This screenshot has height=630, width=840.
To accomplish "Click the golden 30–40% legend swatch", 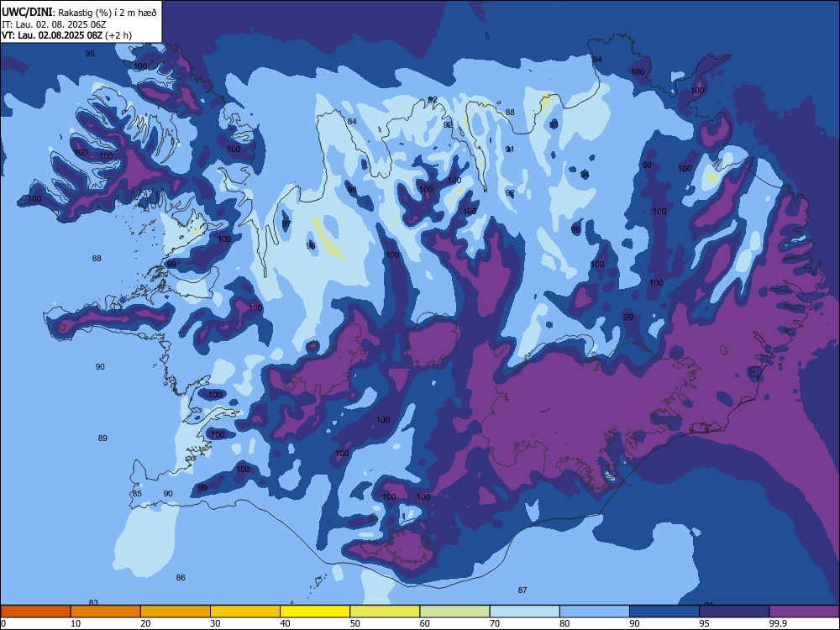I will pos(245,612).
